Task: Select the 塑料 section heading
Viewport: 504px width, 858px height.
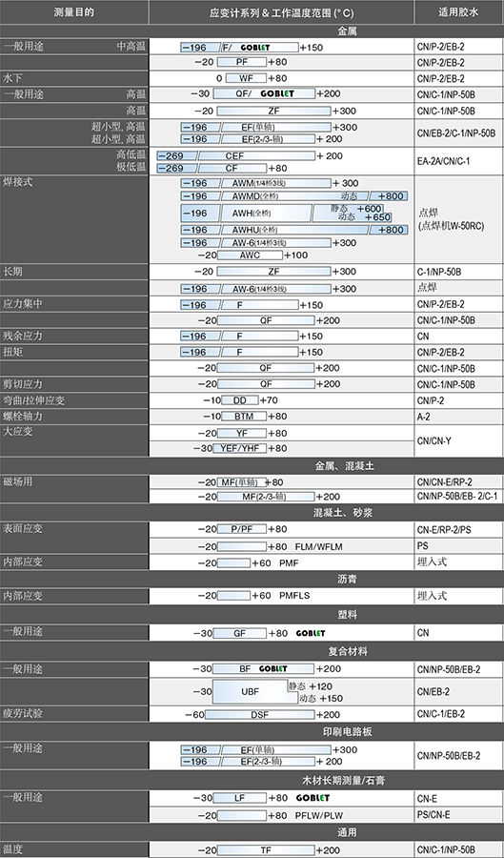Action: click(347, 615)
